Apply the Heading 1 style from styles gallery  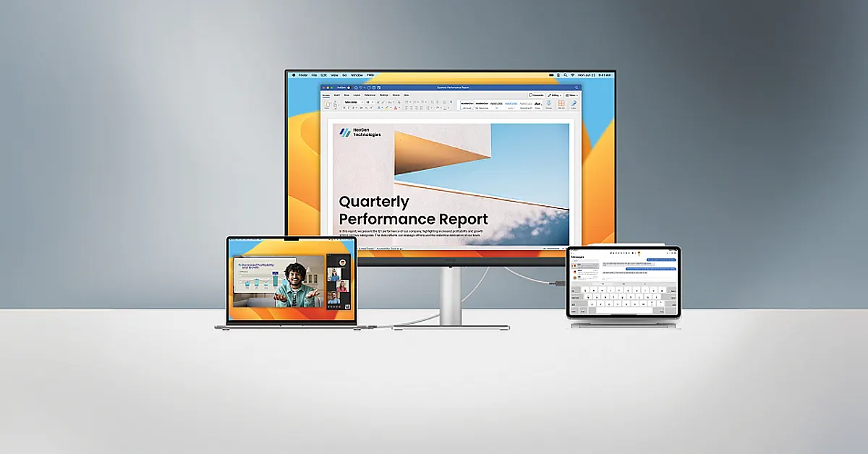(x=511, y=105)
